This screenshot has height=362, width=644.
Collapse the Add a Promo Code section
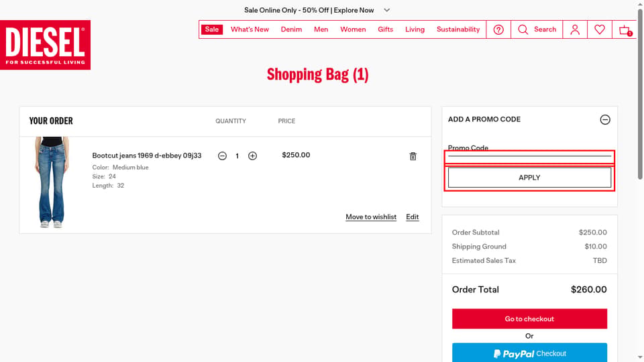[x=604, y=120]
